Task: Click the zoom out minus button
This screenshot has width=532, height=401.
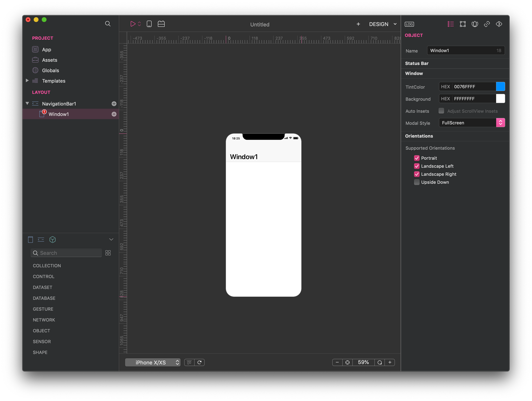Action: [x=337, y=362]
